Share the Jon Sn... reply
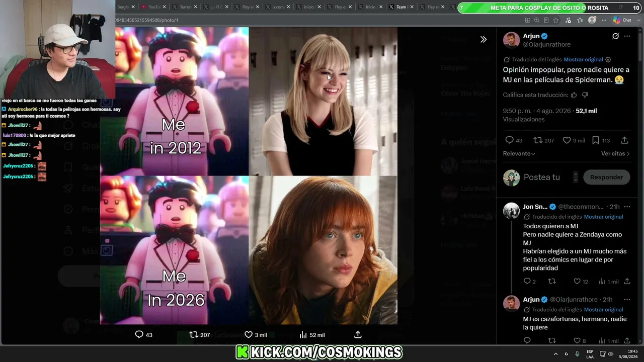Screen dimensions: 644x362 pos(627,282)
